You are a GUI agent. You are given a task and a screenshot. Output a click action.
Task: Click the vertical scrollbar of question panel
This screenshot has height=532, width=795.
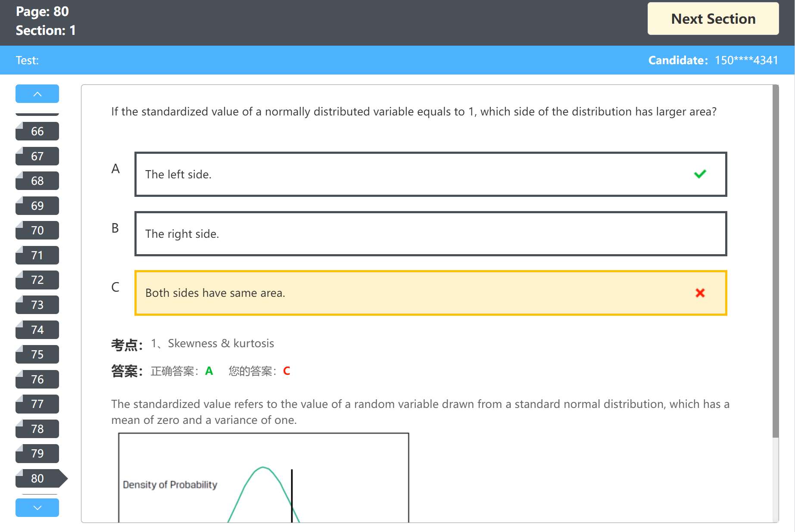[x=776, y=261]
